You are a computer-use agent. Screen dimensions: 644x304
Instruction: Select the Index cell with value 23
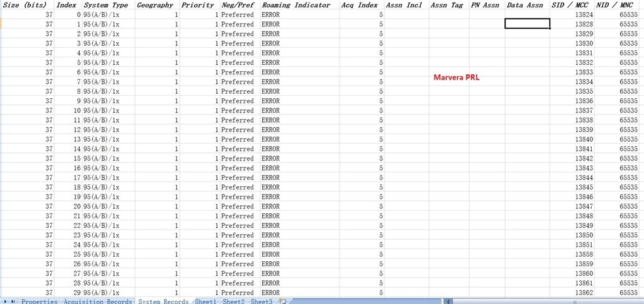click(x=68, y=235)
